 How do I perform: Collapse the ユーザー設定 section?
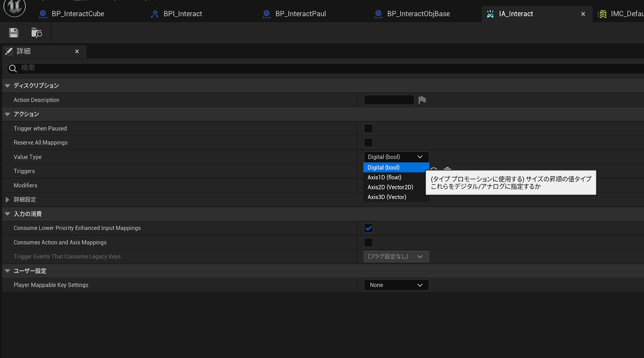pyautogui.click(x=8, y=271)
